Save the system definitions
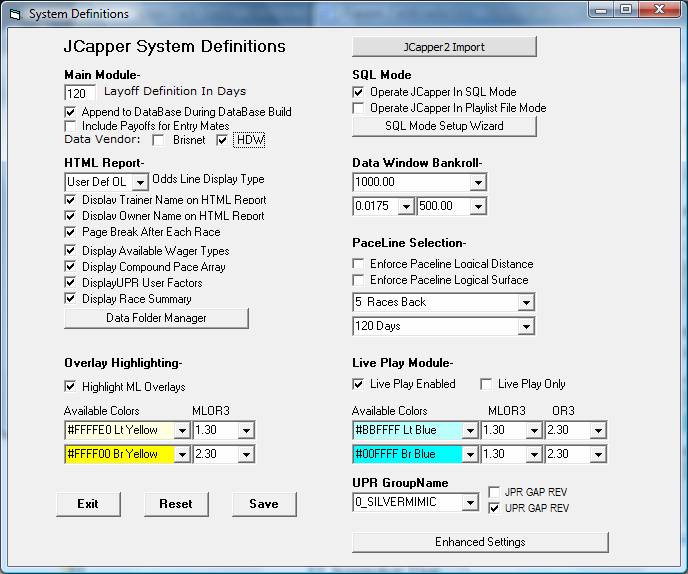This screenshot has height=574, width=688. (264, 504)
